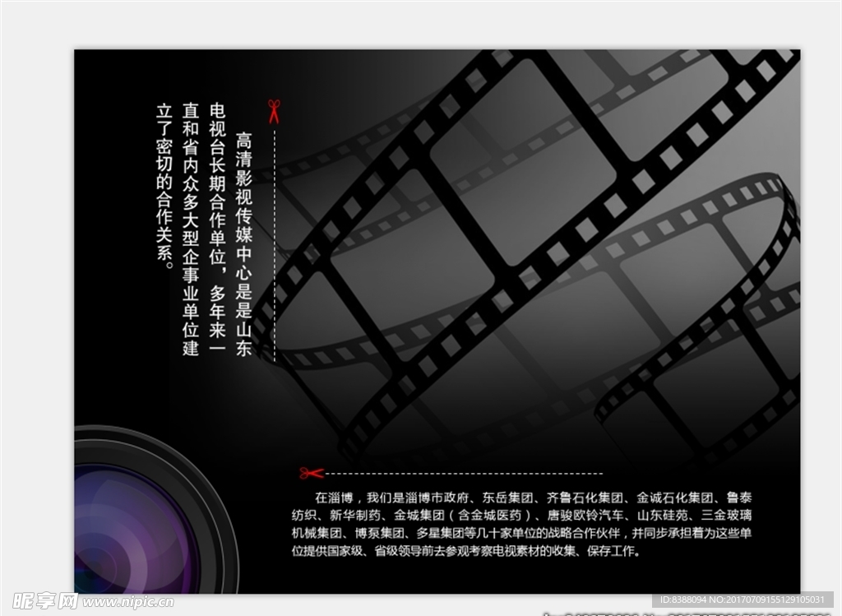Click the vertical text line '电视台长期合作单位,多年来一'
842x616 pixels.
point(217,228)
